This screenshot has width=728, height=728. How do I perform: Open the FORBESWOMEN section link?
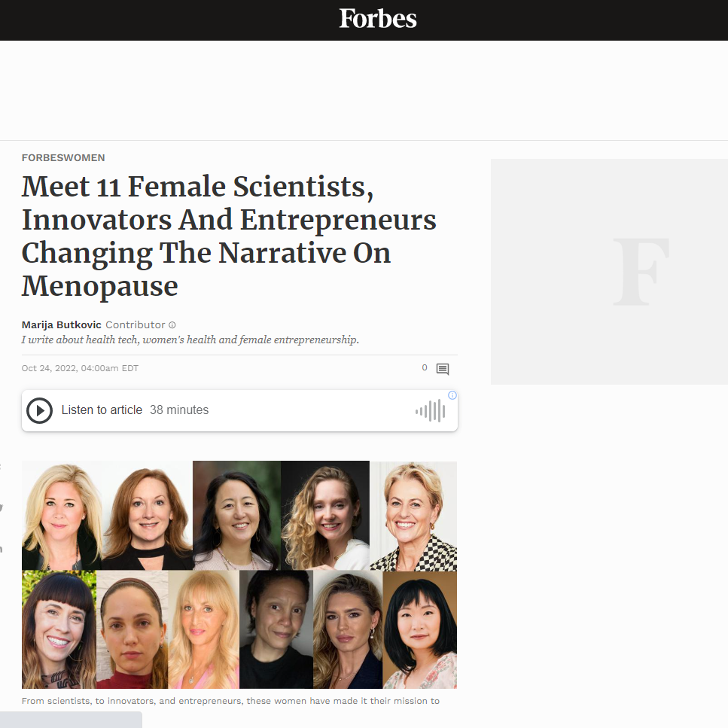pos(63,158)
